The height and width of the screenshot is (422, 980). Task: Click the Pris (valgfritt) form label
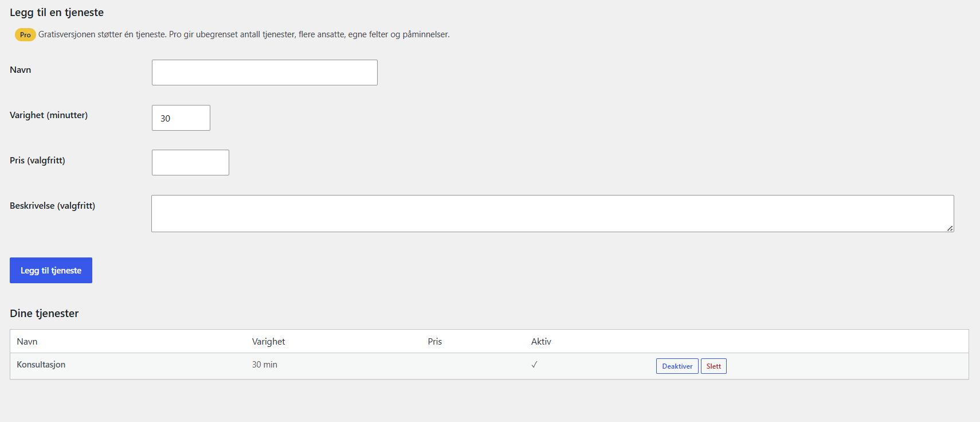coord(37,160)
